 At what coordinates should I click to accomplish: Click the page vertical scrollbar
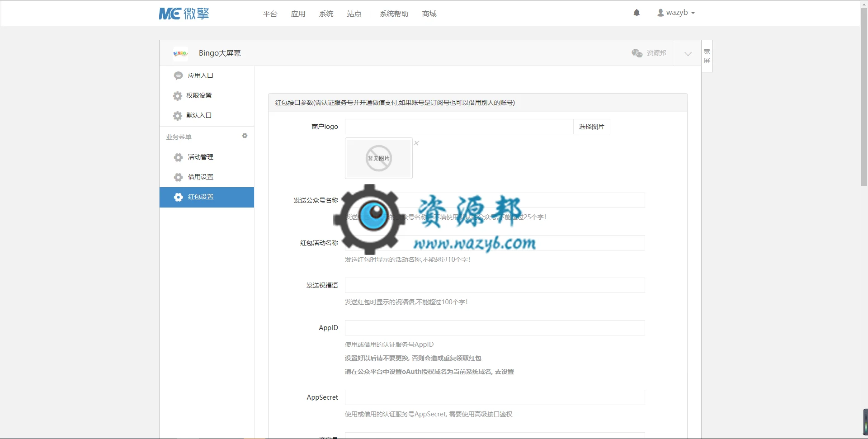click(x=864, y=97)
